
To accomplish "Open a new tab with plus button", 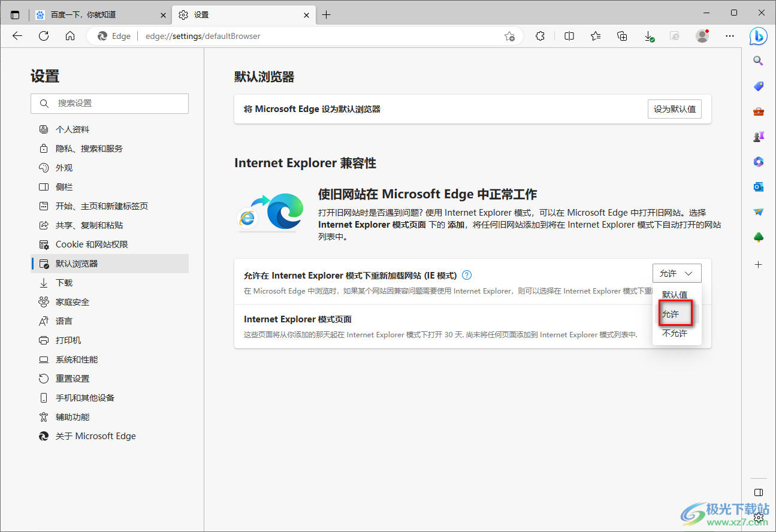I will pos(326,15).
